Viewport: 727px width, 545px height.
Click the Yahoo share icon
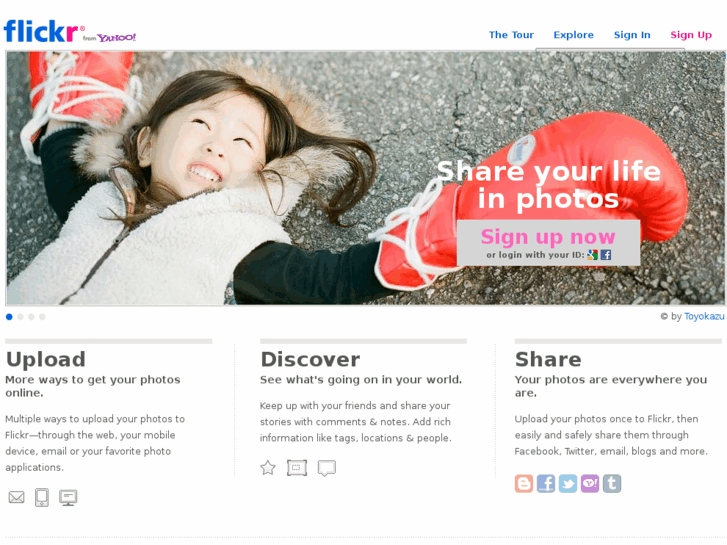pos(590,483)
